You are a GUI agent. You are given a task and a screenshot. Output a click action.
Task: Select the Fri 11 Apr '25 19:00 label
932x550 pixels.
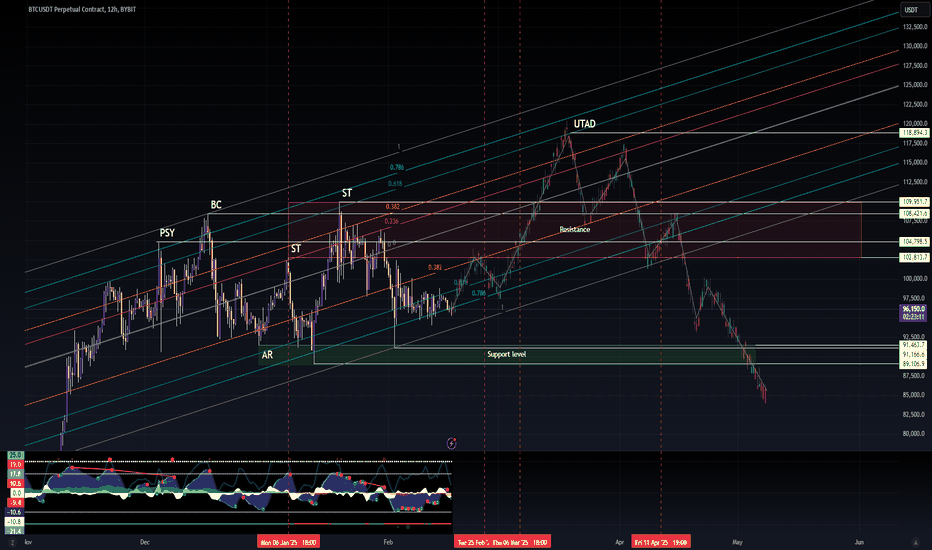[x=661, y=542]
